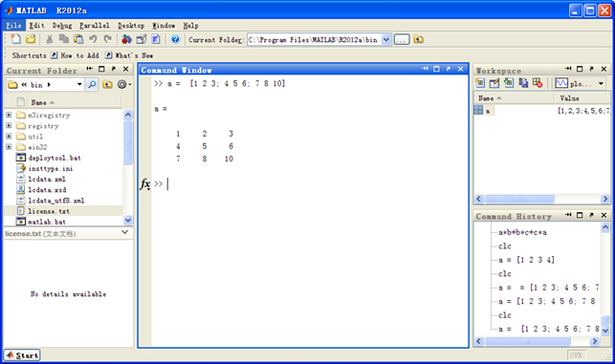This screenshot has height=364, width=615.
Task: Click the clear workspace icon with red mark
Action: tap(538, 83)
